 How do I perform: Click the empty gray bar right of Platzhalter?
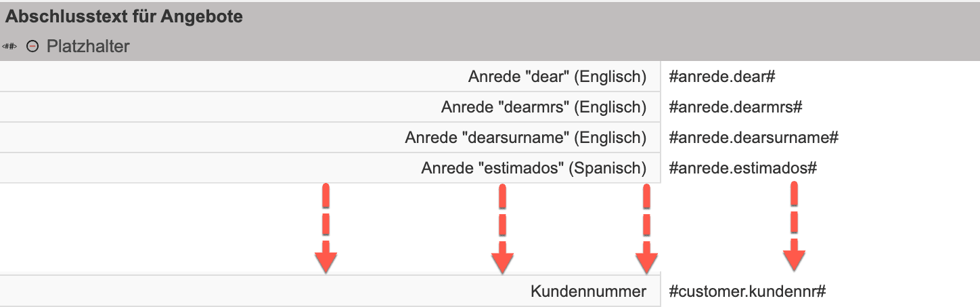click(x=541, y=47)
